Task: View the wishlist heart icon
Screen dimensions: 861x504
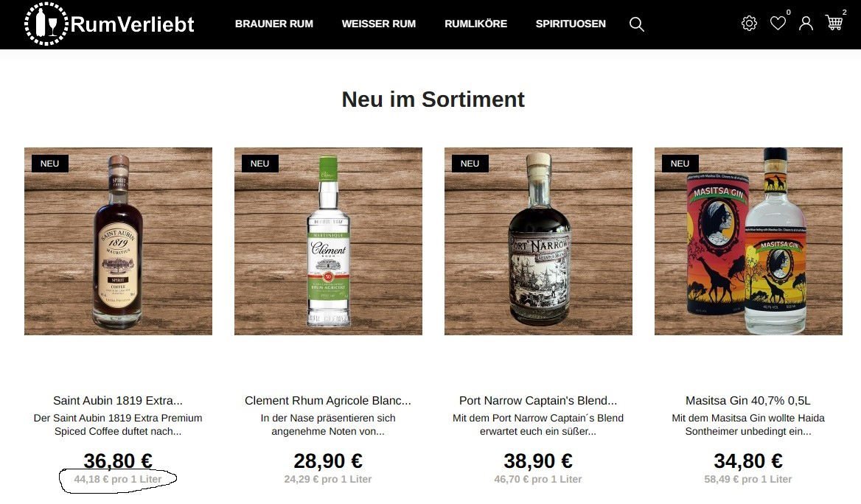Action: click(x=778, y=23)
